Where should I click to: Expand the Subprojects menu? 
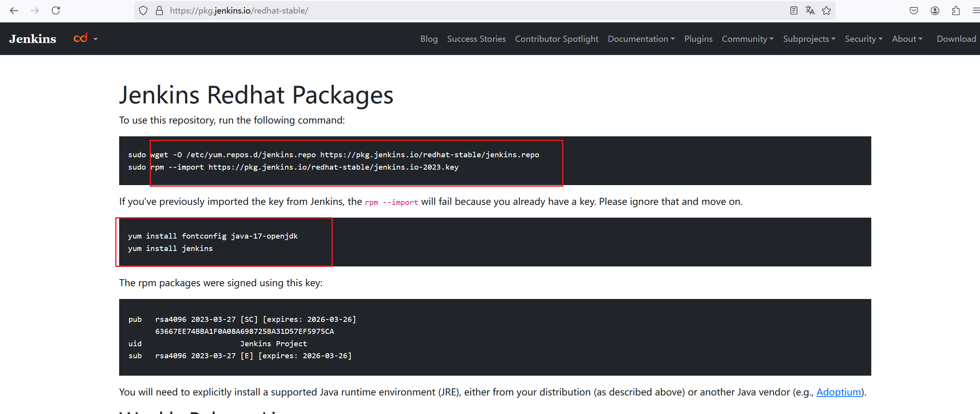(x=809, y=39)
